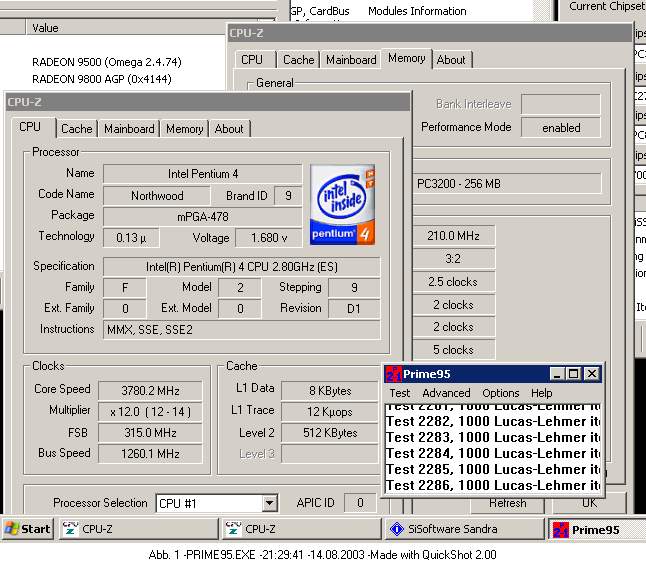Viewport: 646px width, 566px height.
Task: Select the Mainboard tab in rear CPU-Z window
Action: coord(351,60)
